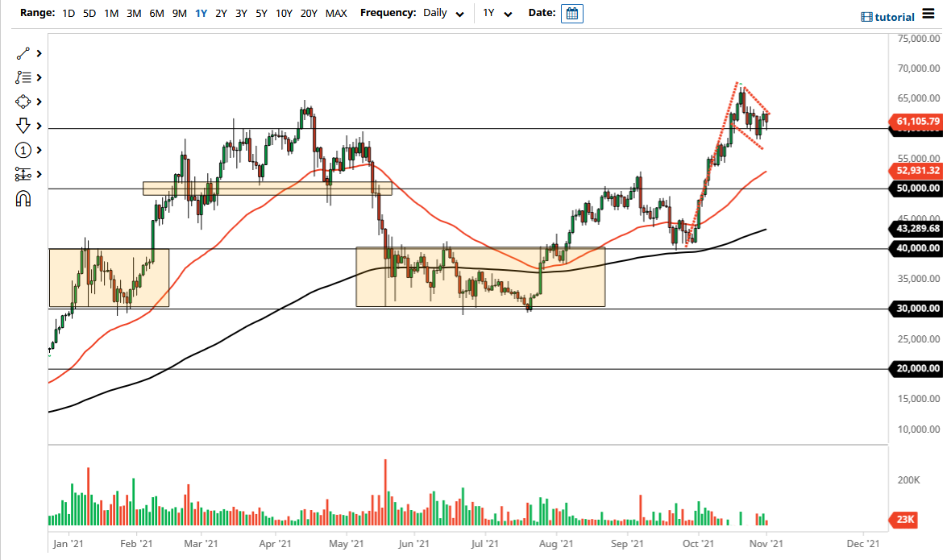Select the 1D range option
This screenshot has height=560, width=947.
69,13
